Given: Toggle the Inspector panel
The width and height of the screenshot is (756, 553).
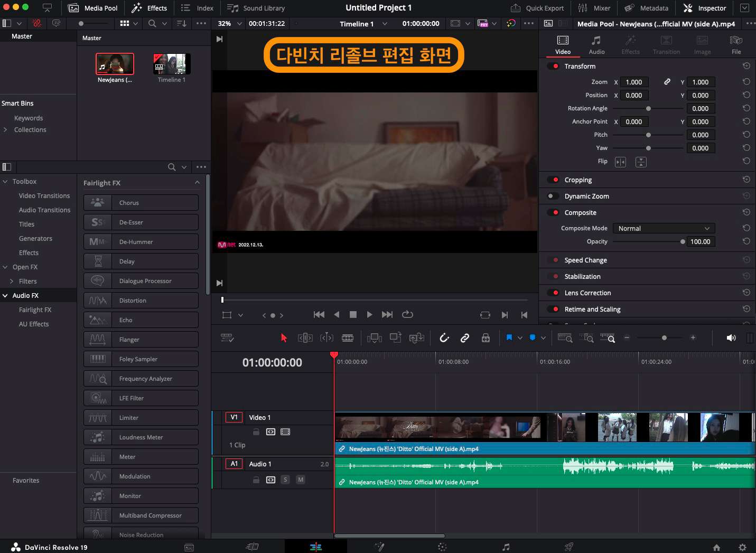Looking at the screenshot, I should 705,8.
